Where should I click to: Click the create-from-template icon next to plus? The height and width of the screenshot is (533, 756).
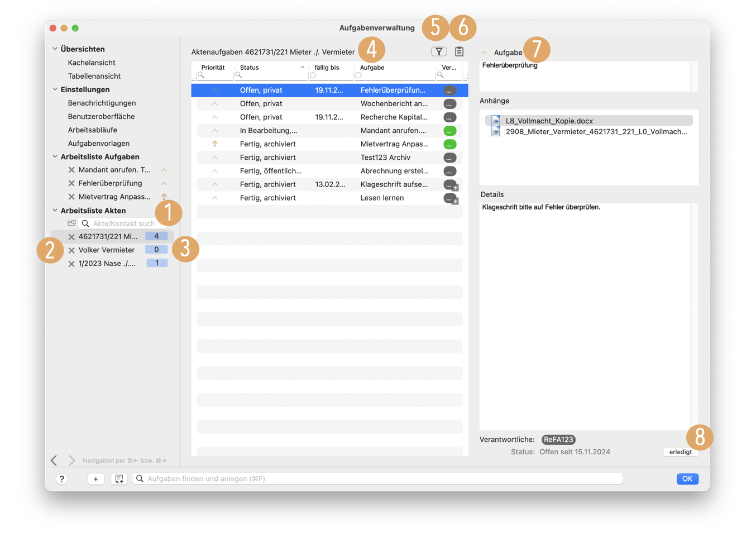coord(119,479)
